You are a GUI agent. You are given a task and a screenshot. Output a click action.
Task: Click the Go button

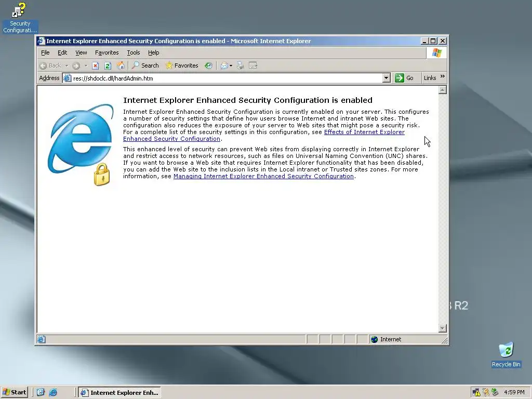[404, 78]
